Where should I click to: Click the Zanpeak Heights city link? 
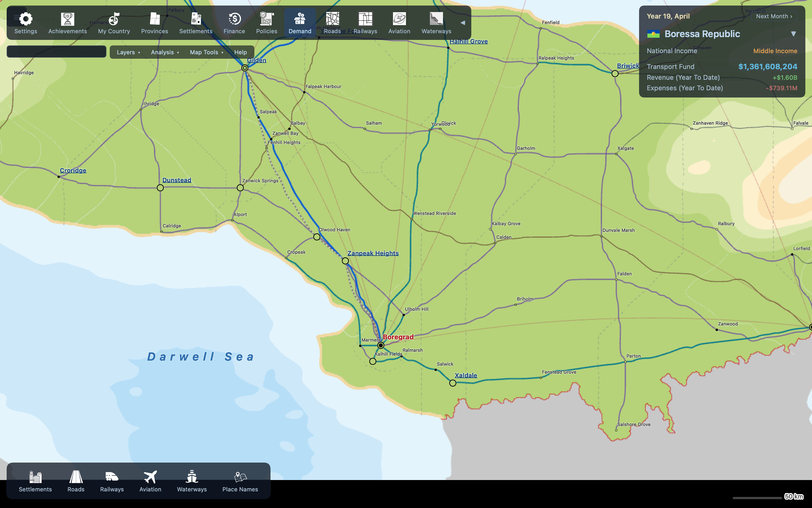pyautogui.click(x=373, y=253)
